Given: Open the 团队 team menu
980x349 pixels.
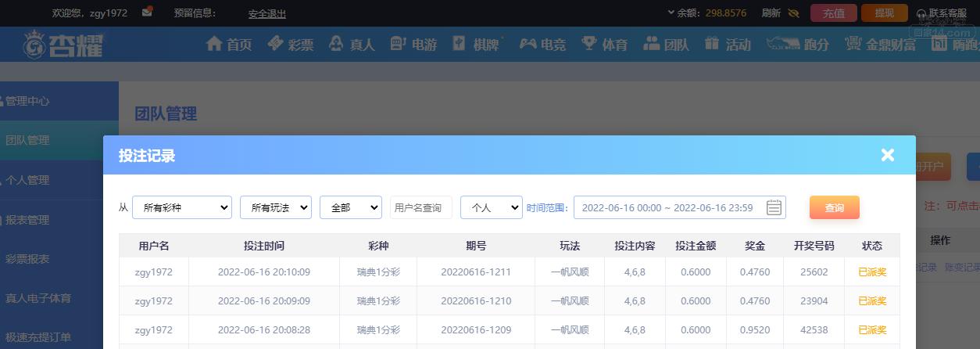Looking at the screenshot, I should (666, 45).
